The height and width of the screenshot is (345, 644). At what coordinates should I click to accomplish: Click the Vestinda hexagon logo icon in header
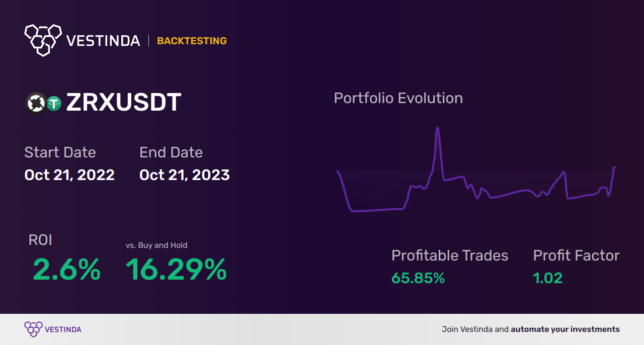click(43, 40)
